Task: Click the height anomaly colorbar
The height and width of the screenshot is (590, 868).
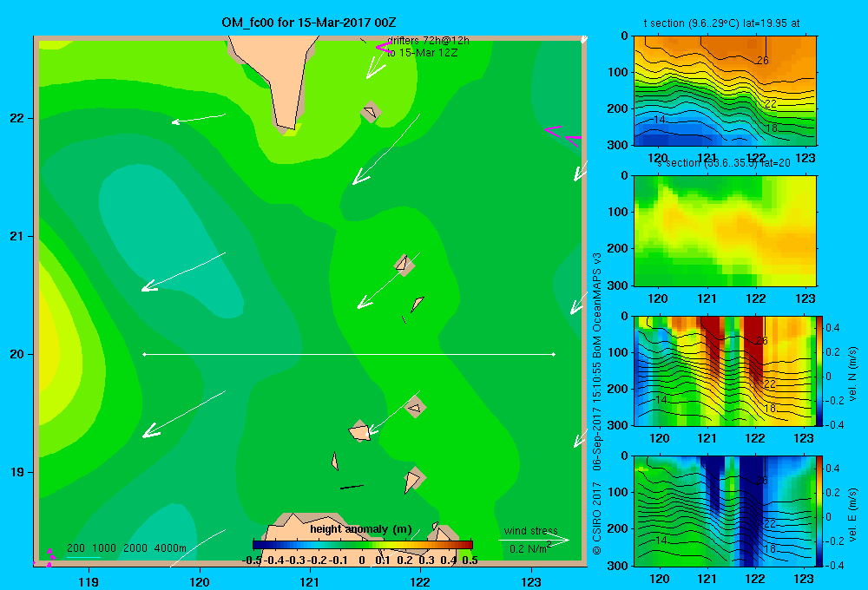Action: (363, 544)
